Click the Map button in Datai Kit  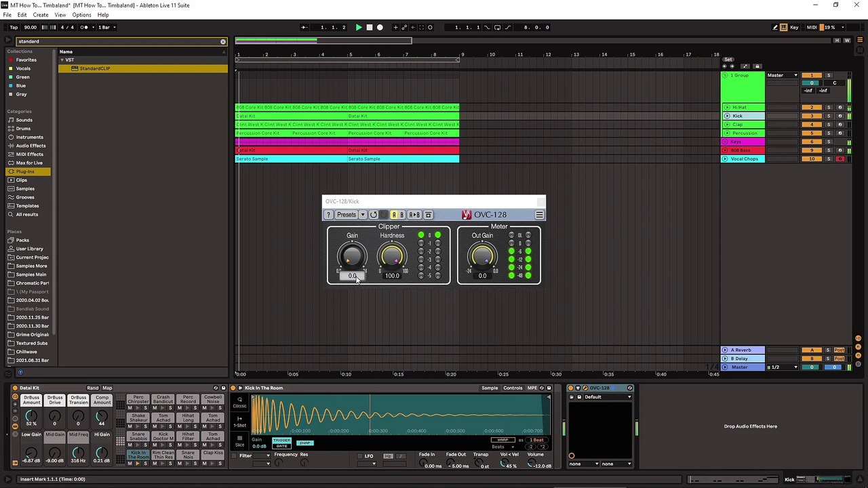coord(107,388)
